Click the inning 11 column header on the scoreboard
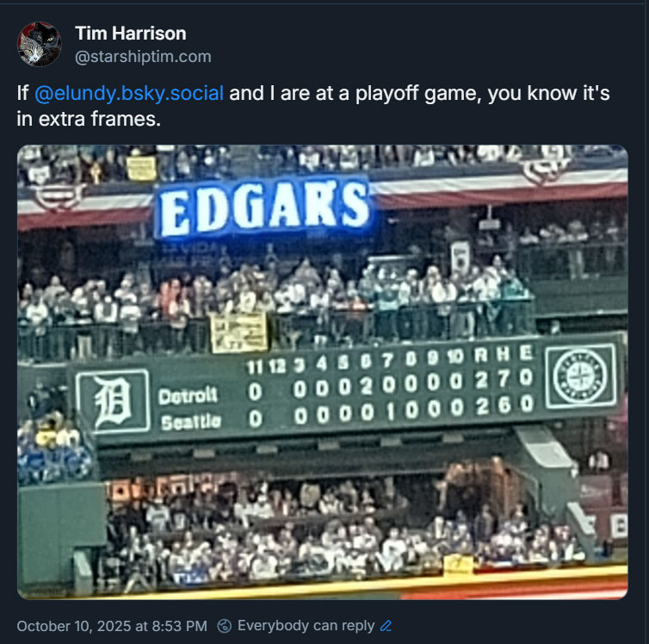This screenshot has height=644, width=649. (255, 367)
